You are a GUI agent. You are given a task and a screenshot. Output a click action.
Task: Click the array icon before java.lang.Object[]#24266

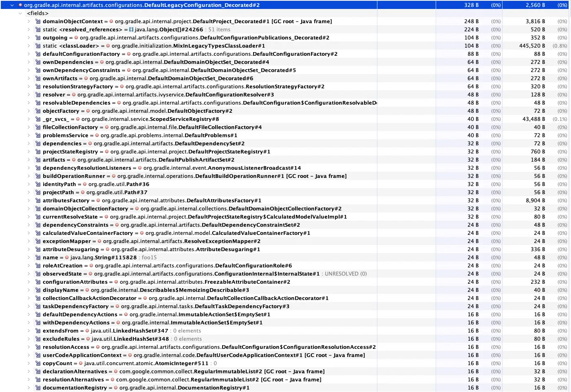pos(131,30)
